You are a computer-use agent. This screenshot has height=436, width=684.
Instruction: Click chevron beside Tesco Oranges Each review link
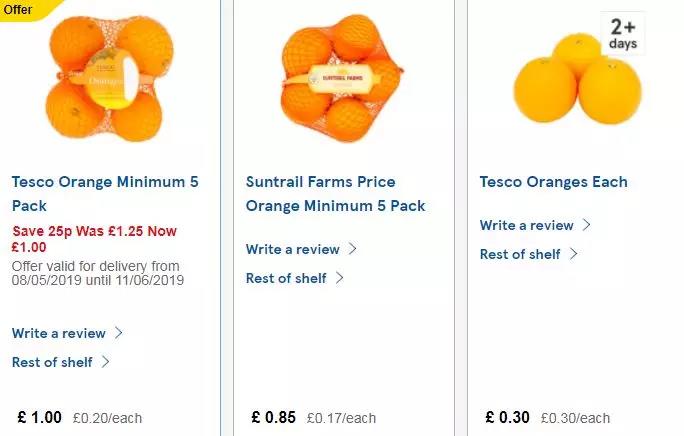(x=587, y=225)
